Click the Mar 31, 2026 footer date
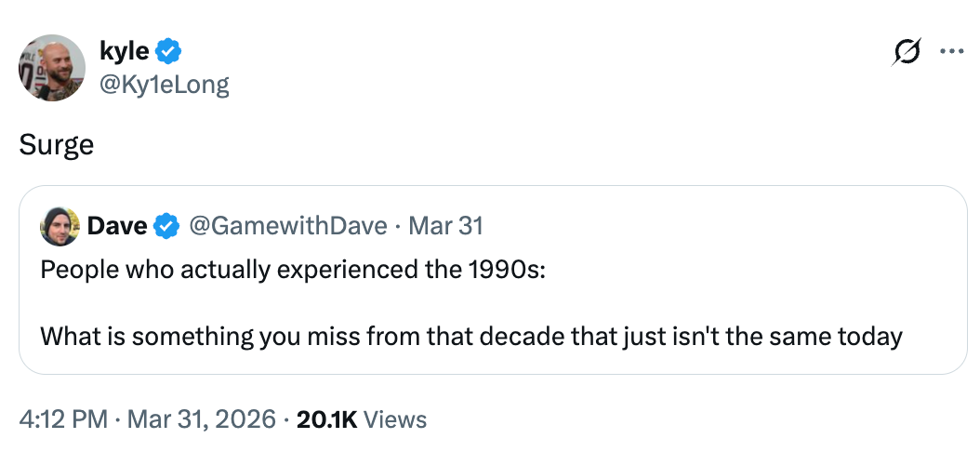The height and width of the screenshot is (465, 980). [x=202, y=419]
